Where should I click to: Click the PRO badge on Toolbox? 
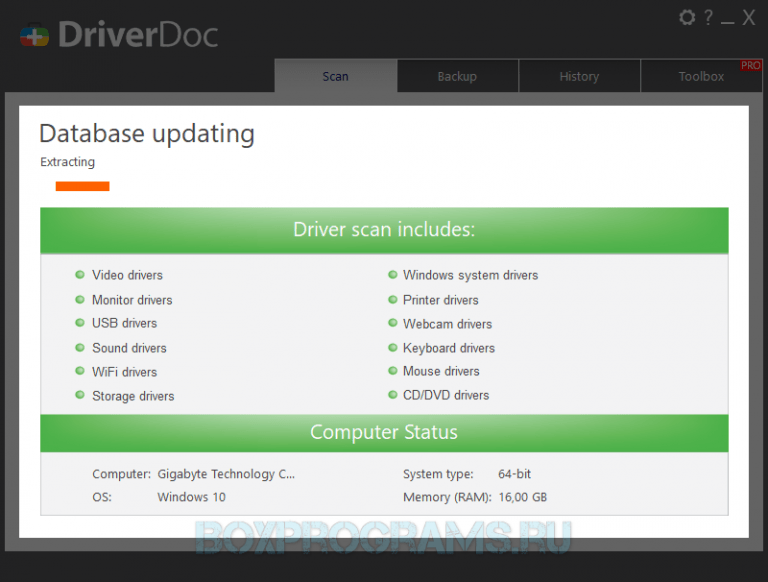pos(750,66)
